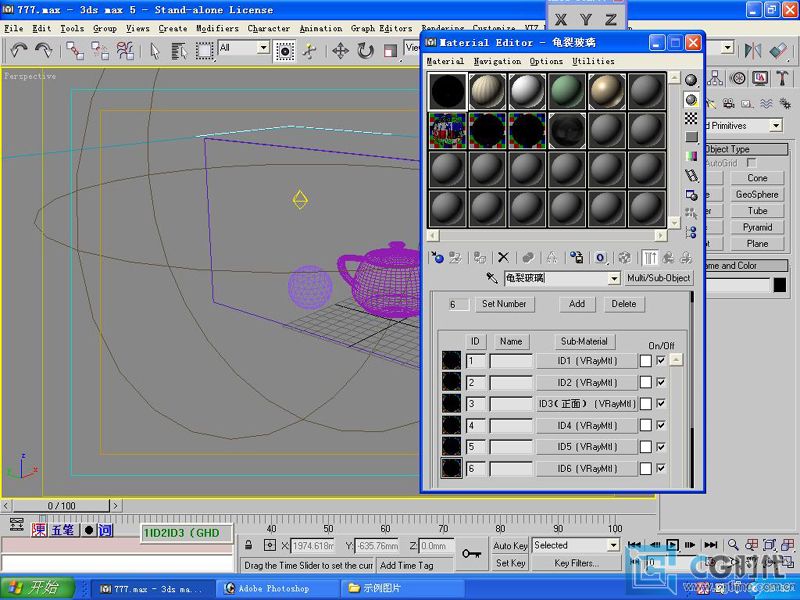This screenshot has width=800, height=600.
Task: Open the Graph Editors menu
Action: [x=381, y=29]
